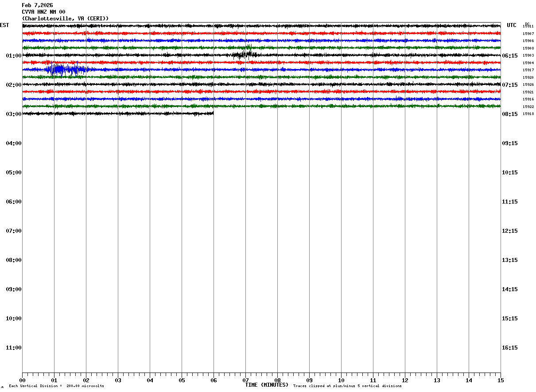This screenshot has height=392, width=536.
Task: Click minute tick label '00' on time axis
Action: point(22,380)
